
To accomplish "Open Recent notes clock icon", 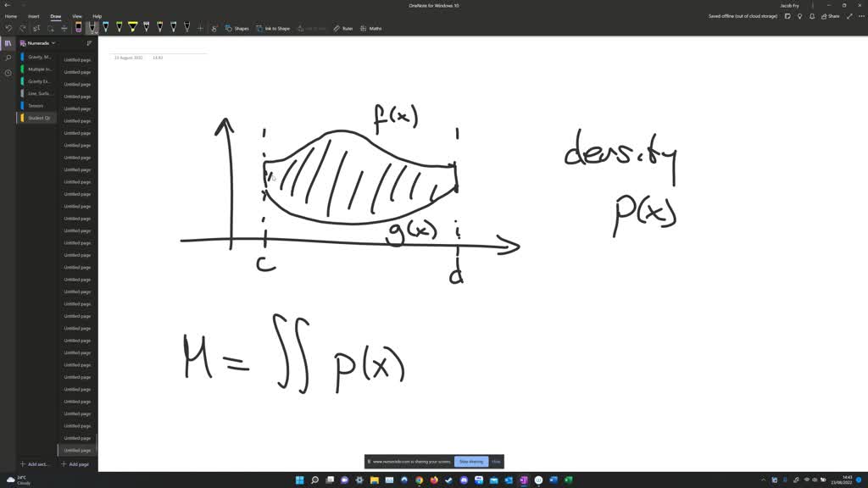I will 8,73.
